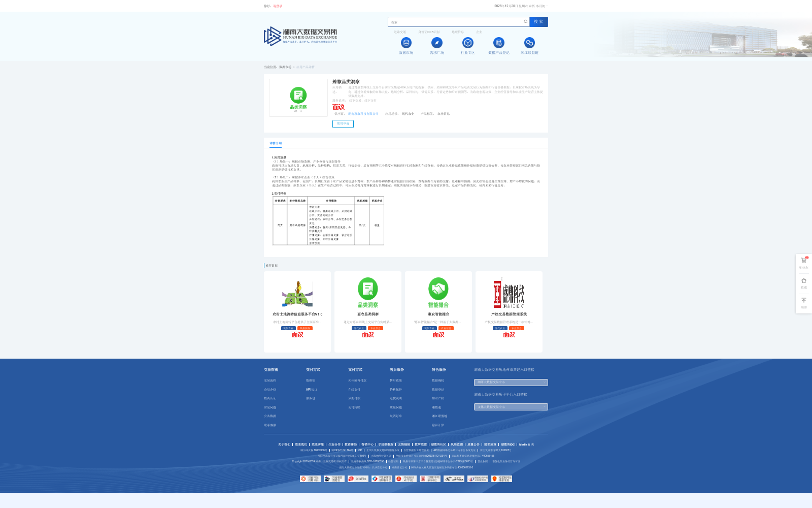Click the 身份证OCR识别 hot search keyword

(429, 32)
